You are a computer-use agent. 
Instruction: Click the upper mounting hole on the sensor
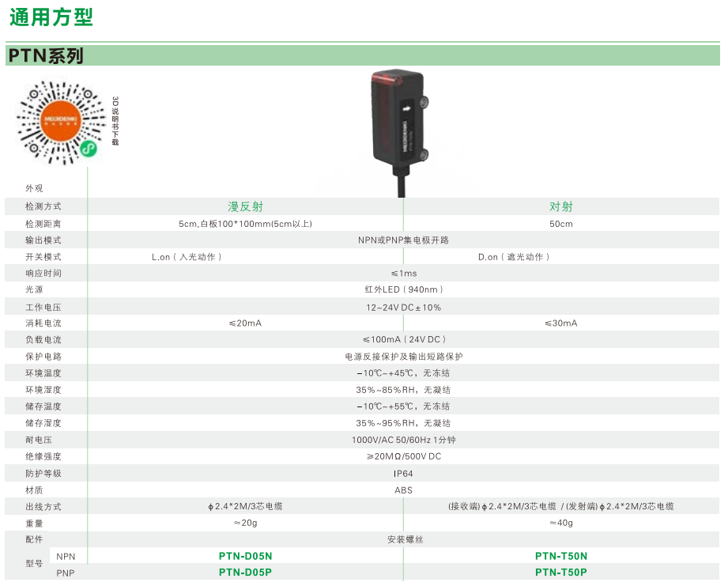pyautogui.click(x=424, y=102)
